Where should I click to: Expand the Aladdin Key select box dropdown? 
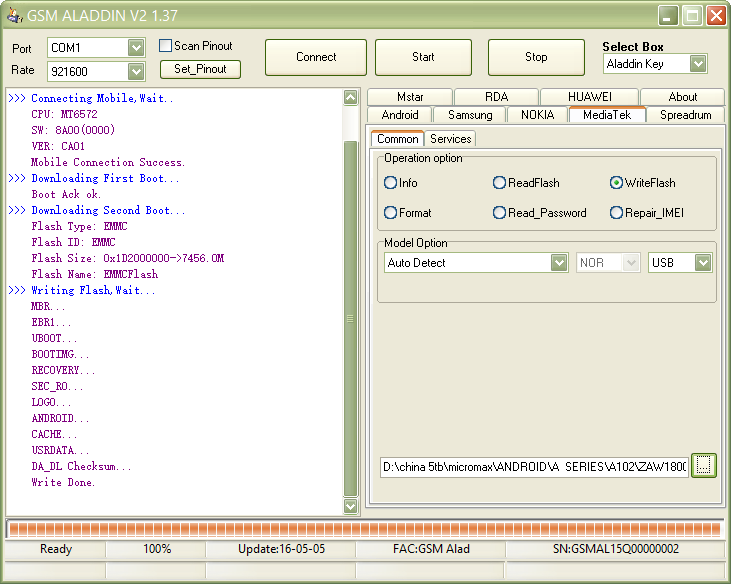698,63
